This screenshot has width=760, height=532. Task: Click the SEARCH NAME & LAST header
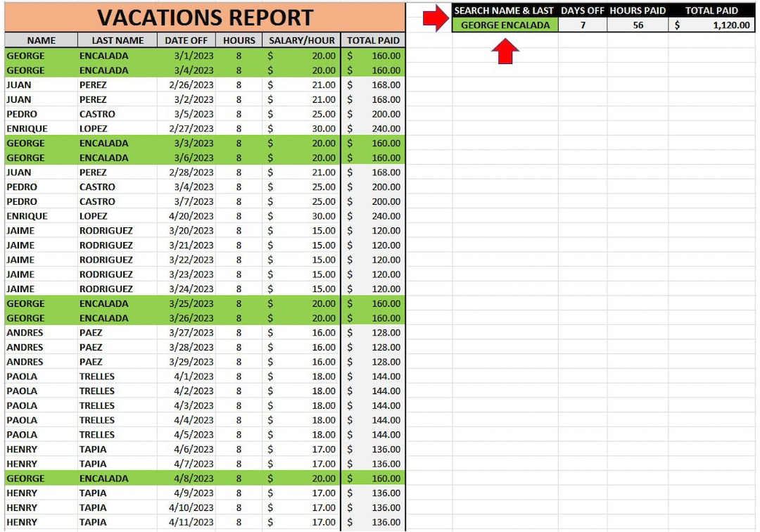505,10
